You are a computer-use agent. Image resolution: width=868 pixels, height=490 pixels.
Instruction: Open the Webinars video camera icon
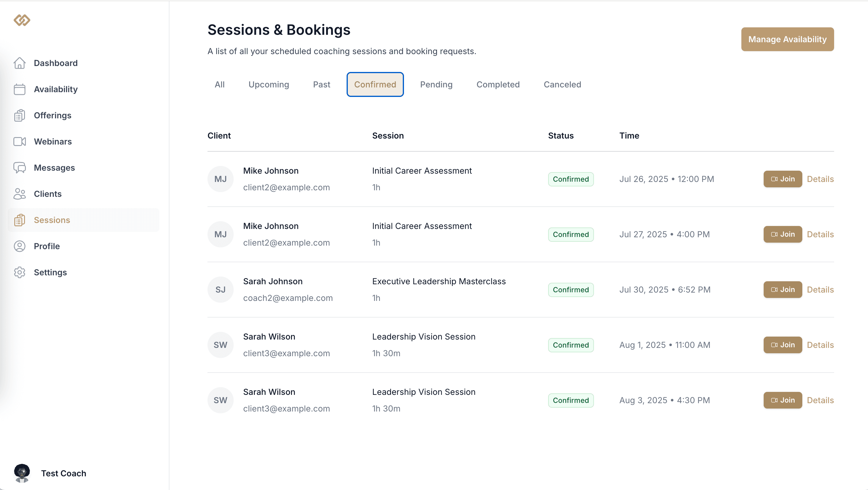click(20, 142)
